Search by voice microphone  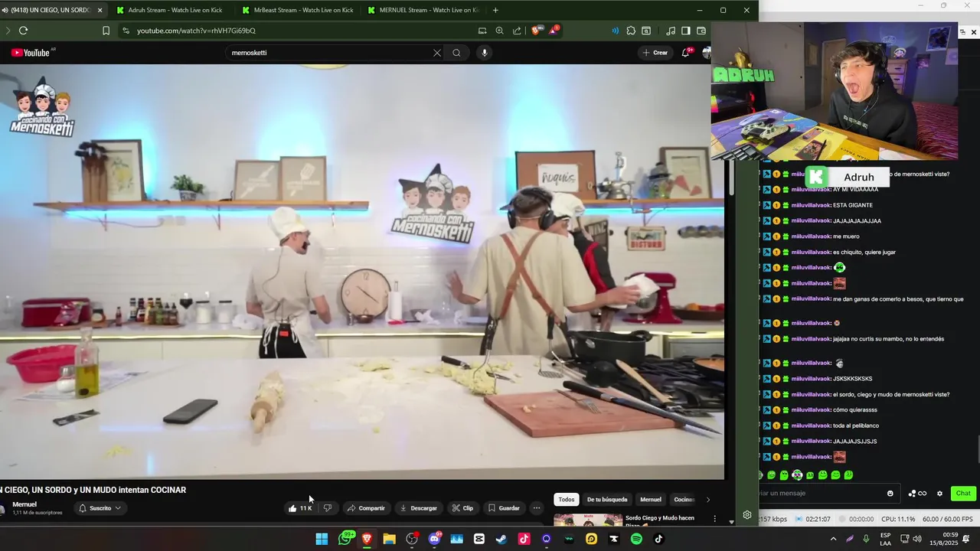(x=484, y=53)
